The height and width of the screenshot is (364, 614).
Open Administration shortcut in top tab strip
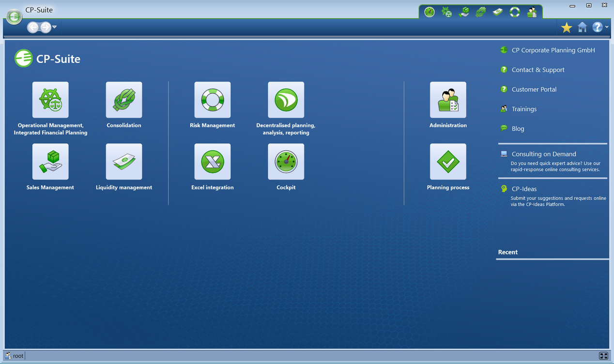pyautogui.click(x=532, y=12)
